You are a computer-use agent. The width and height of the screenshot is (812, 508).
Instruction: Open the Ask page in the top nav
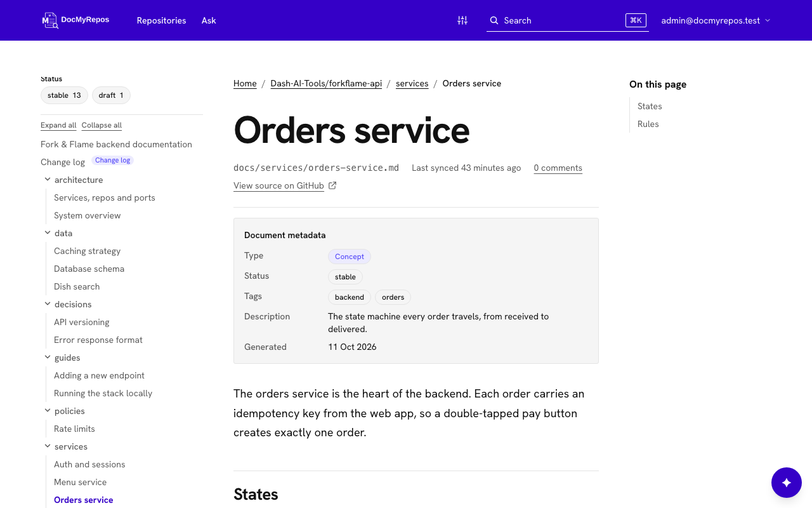click(x=209, y=20)
